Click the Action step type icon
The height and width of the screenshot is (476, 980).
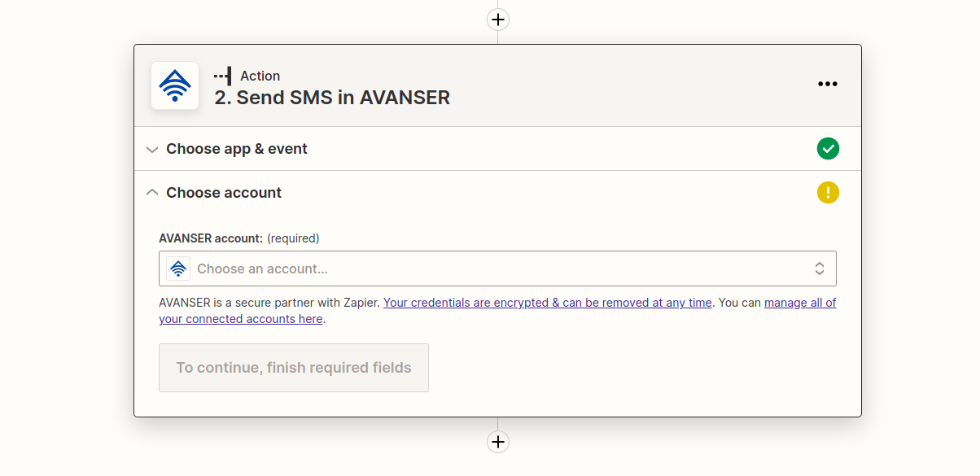(222, 76)
